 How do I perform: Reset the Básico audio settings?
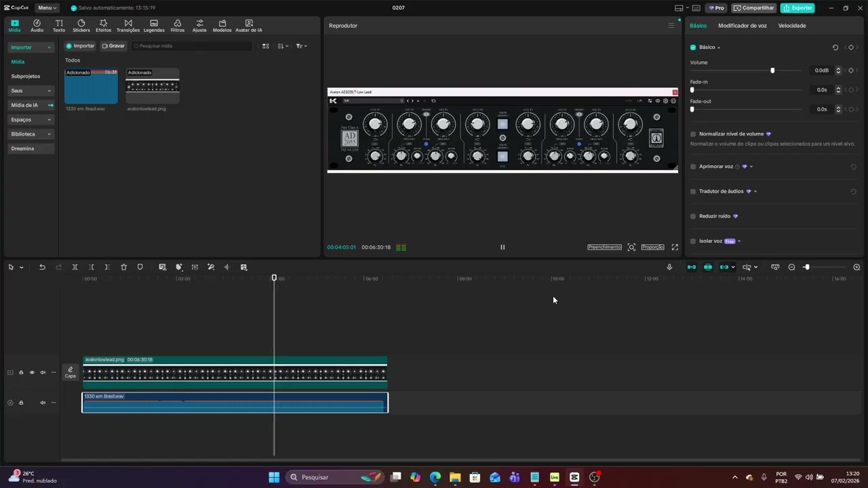[835, 47]
